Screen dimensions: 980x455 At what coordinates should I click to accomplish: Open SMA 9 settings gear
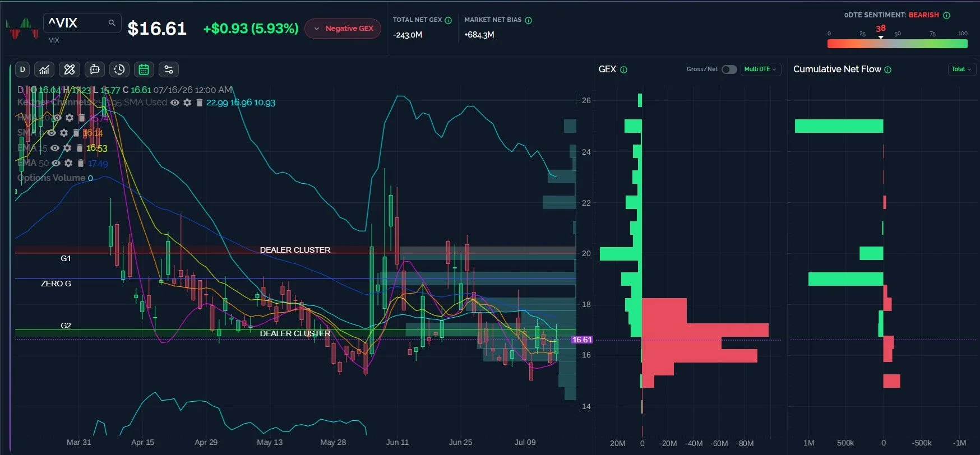[x=64, y=133]
